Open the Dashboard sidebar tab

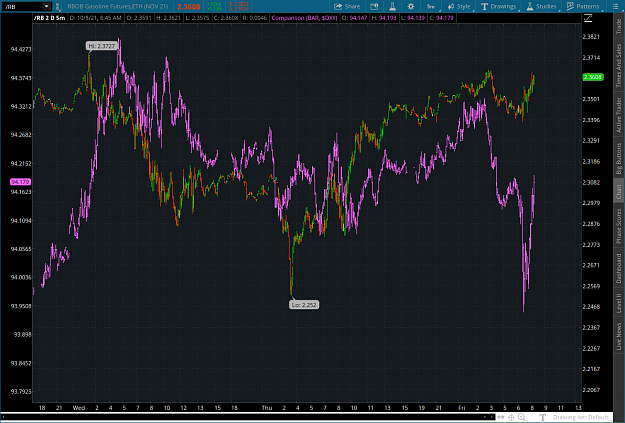619,268
